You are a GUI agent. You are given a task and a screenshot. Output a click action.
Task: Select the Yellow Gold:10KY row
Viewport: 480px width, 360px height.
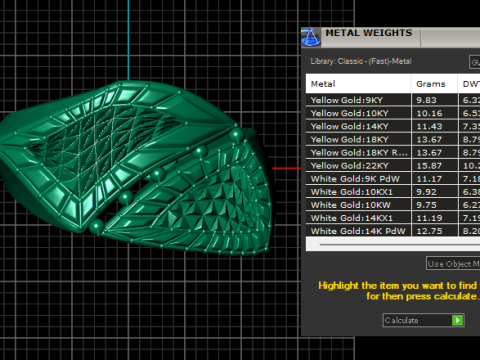tap(393, 113)
